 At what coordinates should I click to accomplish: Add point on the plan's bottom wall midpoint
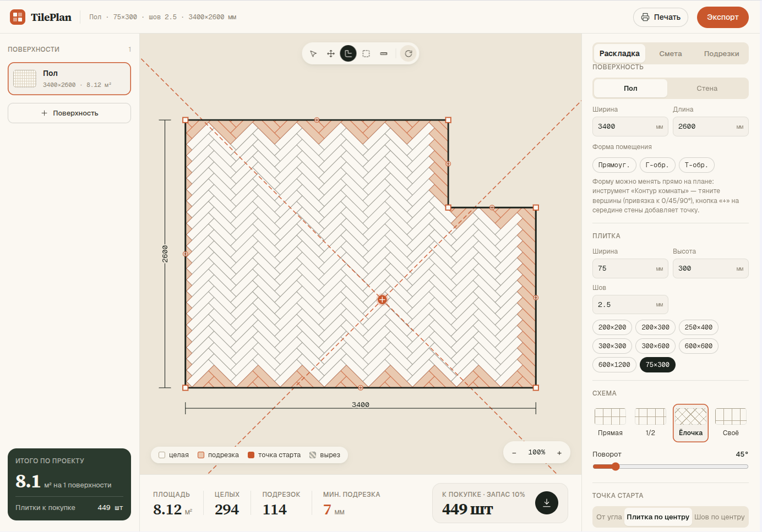point(361,388)
